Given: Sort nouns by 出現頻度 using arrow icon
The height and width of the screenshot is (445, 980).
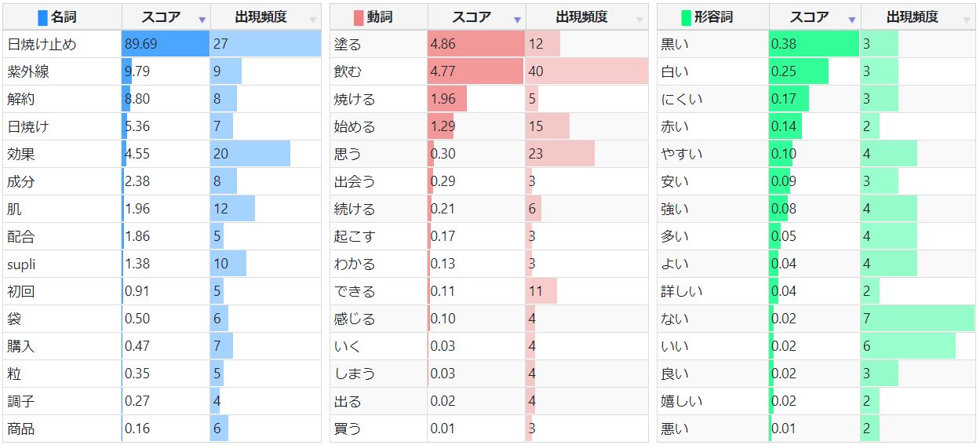Looking at the screenshot, I should pos(313,19).
